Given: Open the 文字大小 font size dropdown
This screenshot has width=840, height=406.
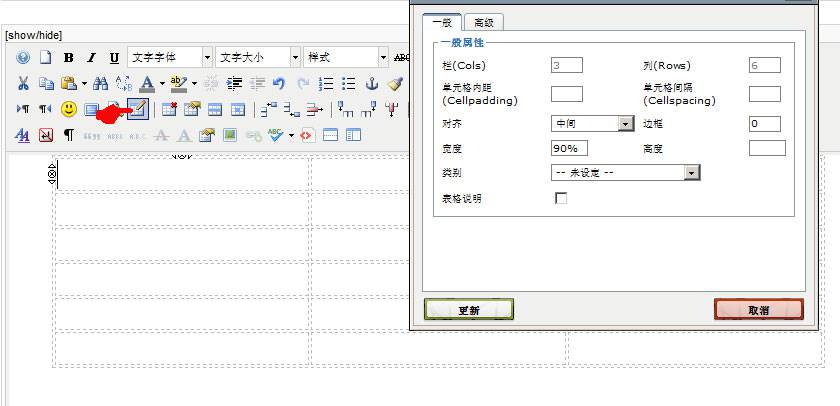Looking at the screenshot, I should click(258, 57).
